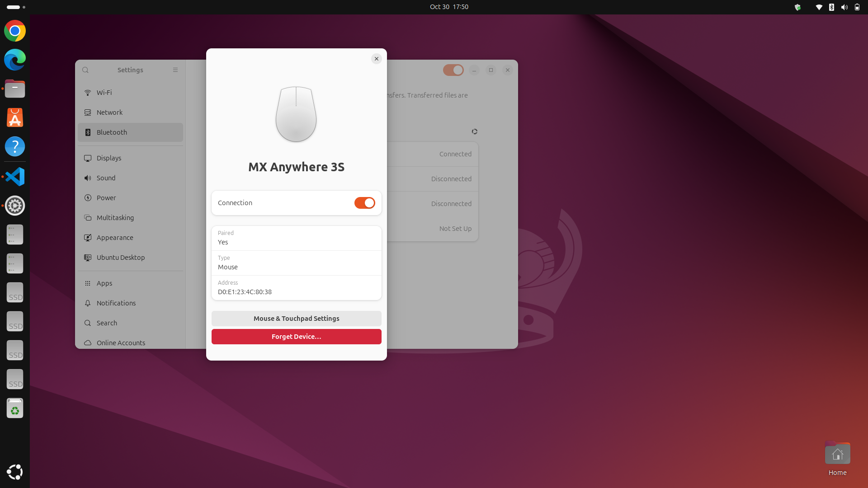This screenshot has height=488, width=868.
Task: Click the Bluetooth status icon in the top bar
Action: click(831, 7)
